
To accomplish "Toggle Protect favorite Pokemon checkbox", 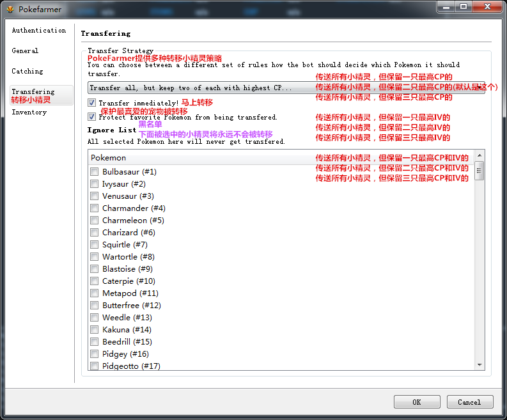I will pyautogui.click(x=92, y=117).
